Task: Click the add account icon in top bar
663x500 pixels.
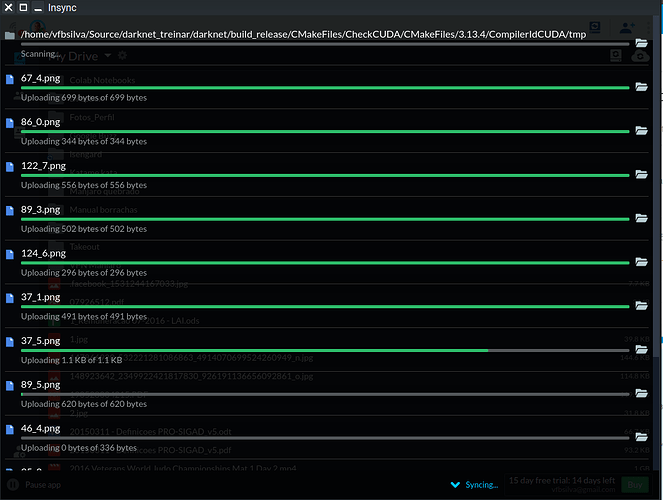Action: [627, 28]
